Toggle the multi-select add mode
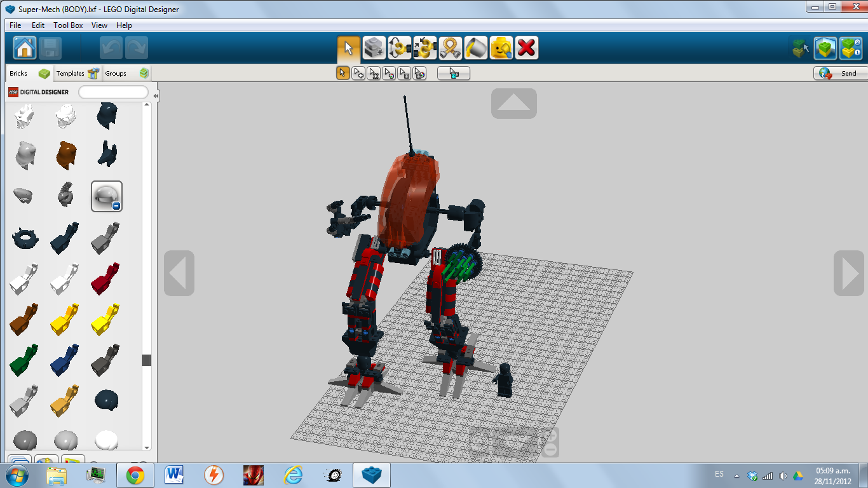This screenshot has width=868, height=488. 358,73
